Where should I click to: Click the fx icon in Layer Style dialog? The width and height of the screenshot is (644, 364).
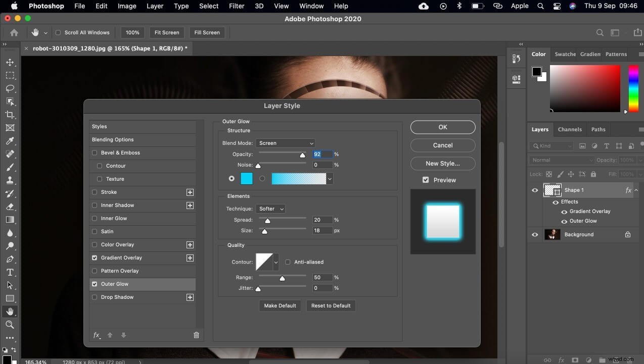coord(97,335)
